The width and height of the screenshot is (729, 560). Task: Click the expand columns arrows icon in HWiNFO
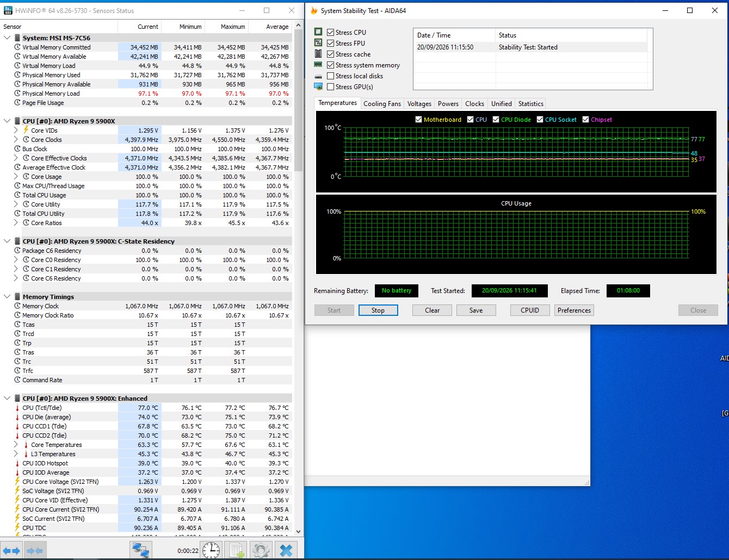12,550
